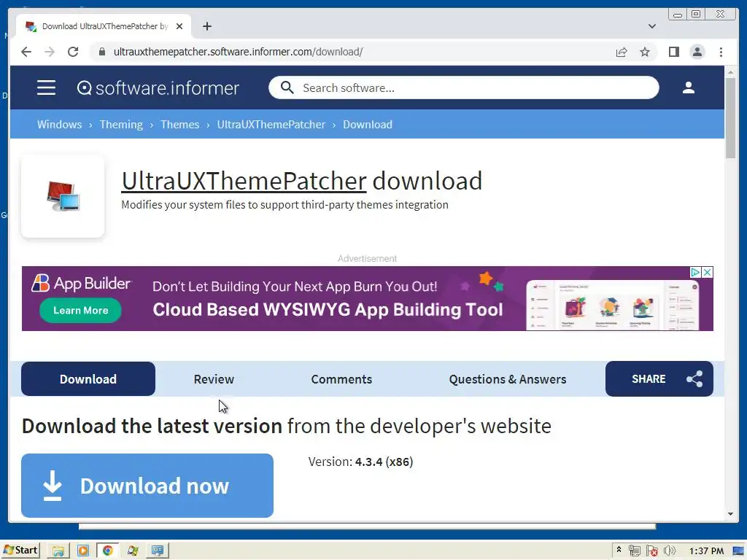This screenshot has width=747, height=560.
Task: Click the vertical scrollbar thumb
Action: (730, 118)
